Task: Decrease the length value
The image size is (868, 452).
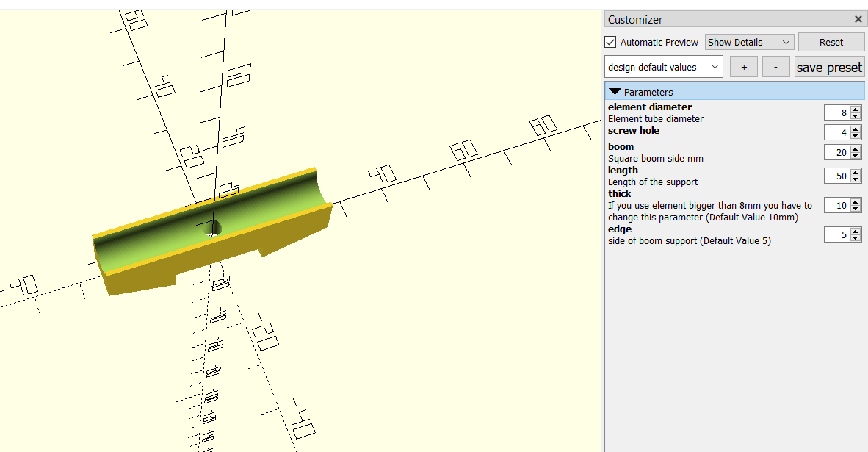Action: click(x=856, y=179)
